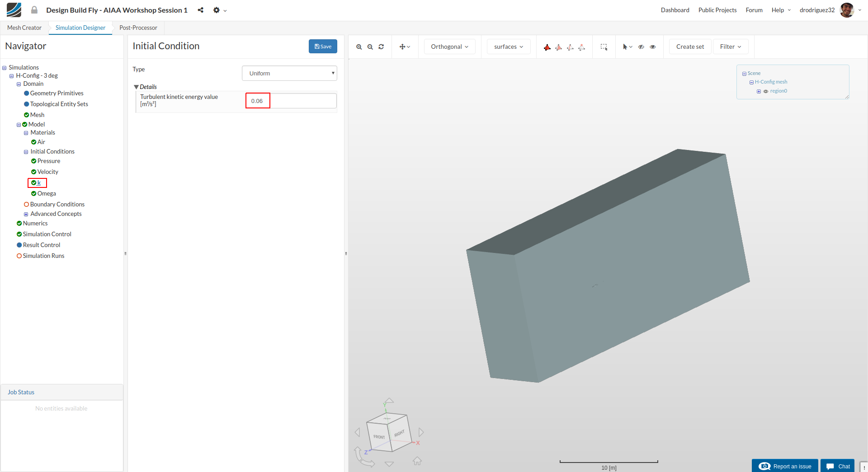This screenshot has height=472, width=868.
Task: Click the home view icon near orientation cube
Action: pyautogui.click(x=417, y=461)
